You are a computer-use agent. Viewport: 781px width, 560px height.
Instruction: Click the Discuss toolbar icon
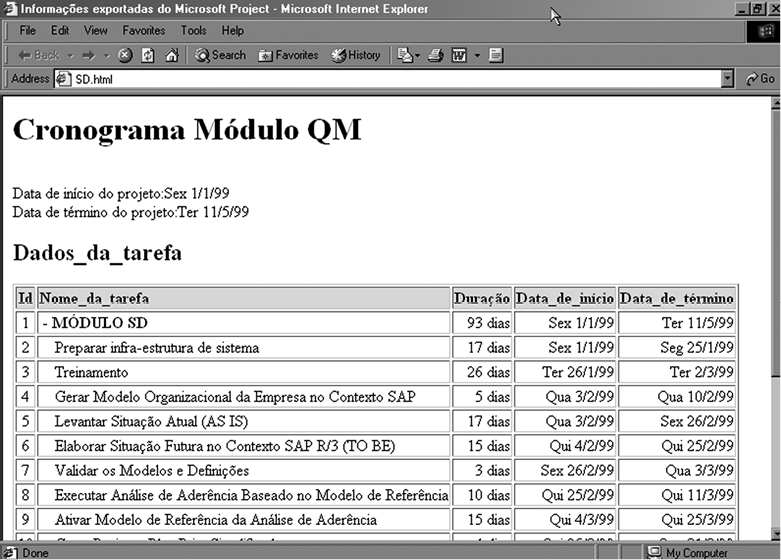point(496,55)
